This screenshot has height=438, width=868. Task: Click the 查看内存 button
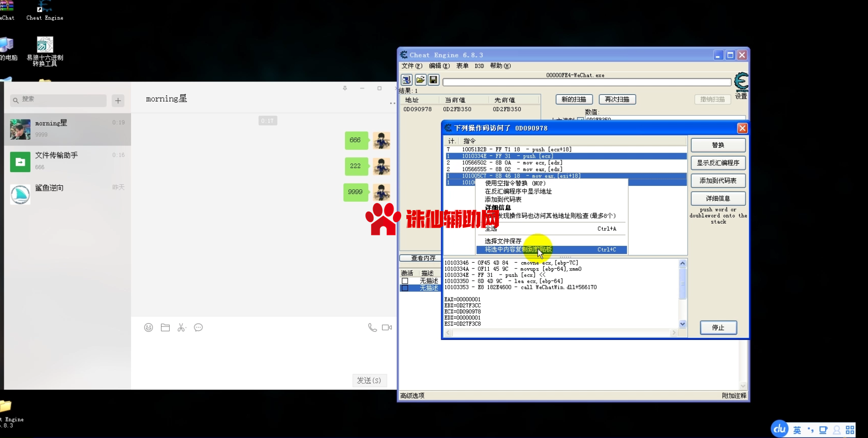coord(421,258)
